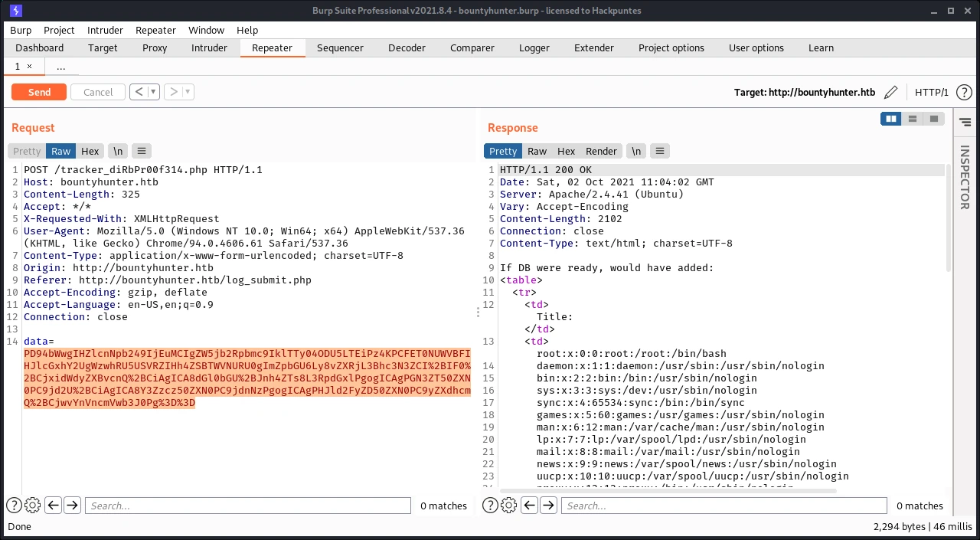Screen dimensions: 980x540
Task: Select combined single-pane layout icon
Action: 933,119
